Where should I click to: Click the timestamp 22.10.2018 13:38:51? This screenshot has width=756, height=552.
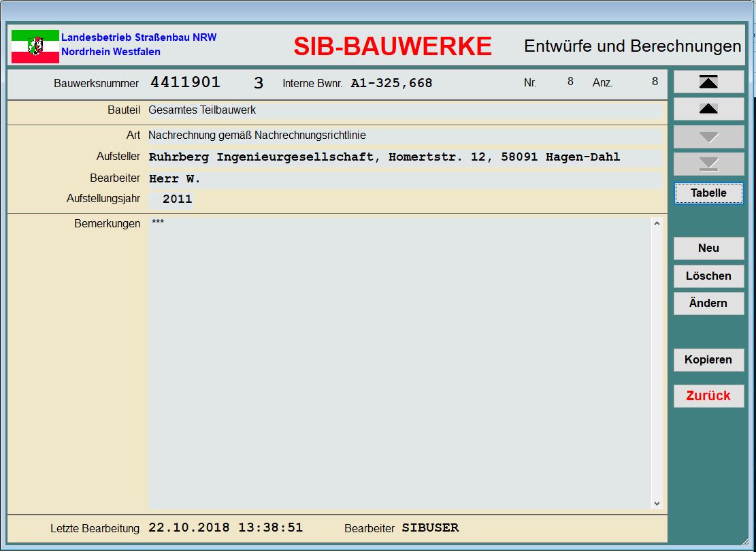click(225, 527)
